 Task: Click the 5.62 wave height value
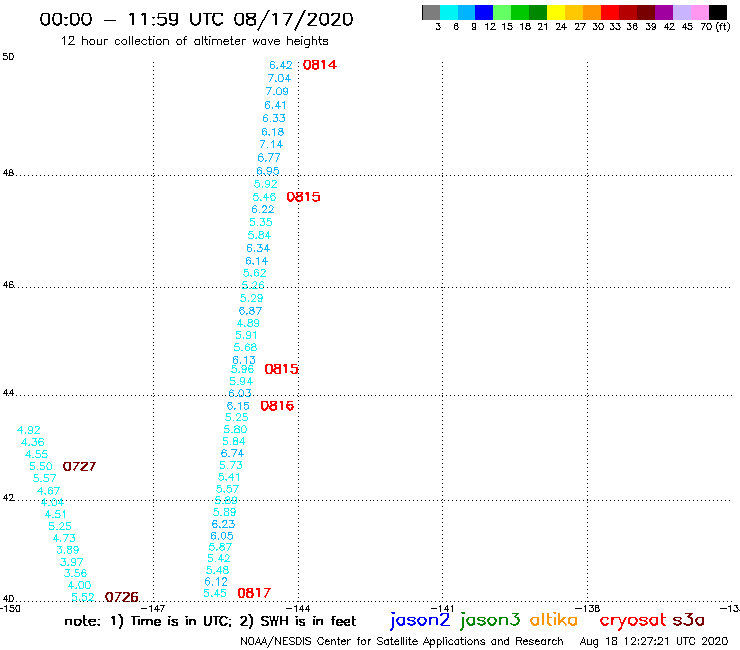(255, 273)
